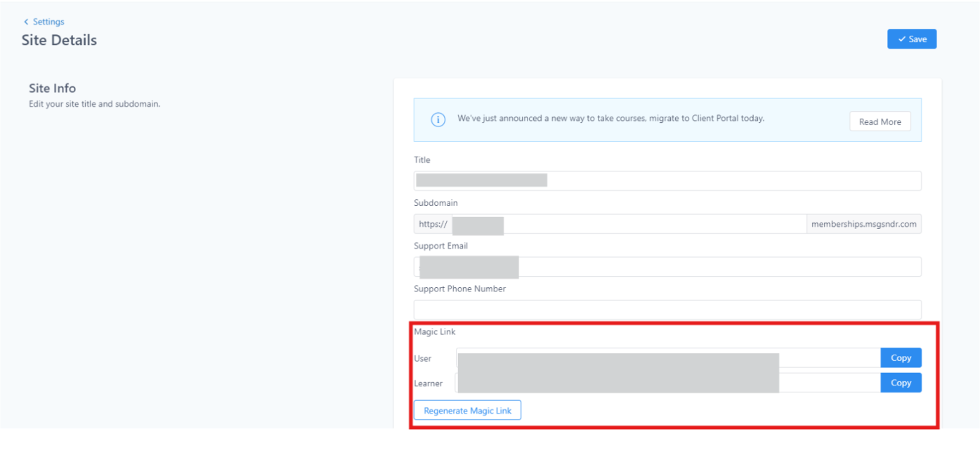
Task: Click the https:// prefix of Subdomain
Action: click(x=433, y=225)
